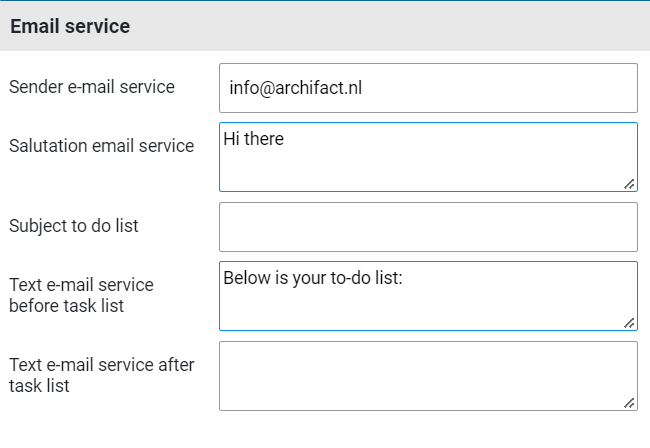
Task: Click the 'Subject to do list' label
Action: (x=74, y=226)
